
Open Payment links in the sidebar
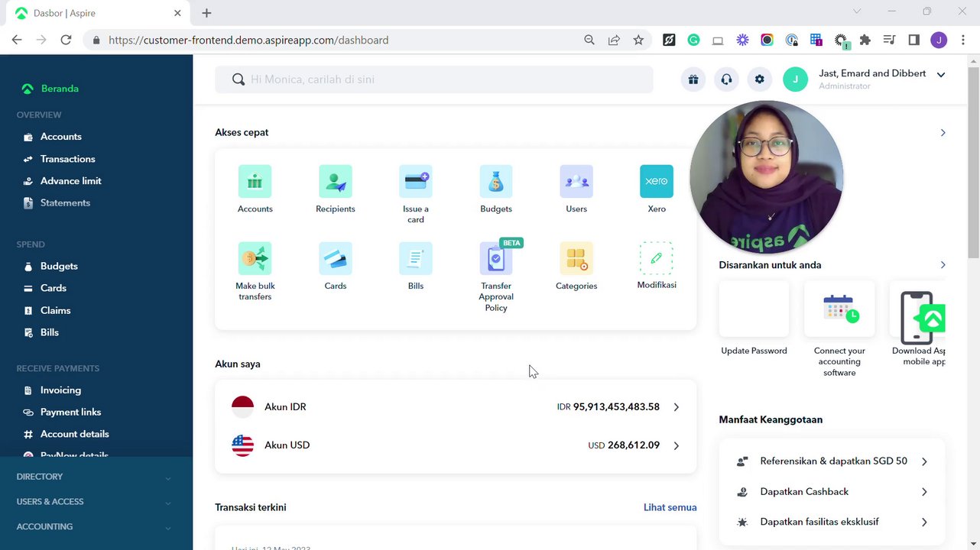coord(70,412)
